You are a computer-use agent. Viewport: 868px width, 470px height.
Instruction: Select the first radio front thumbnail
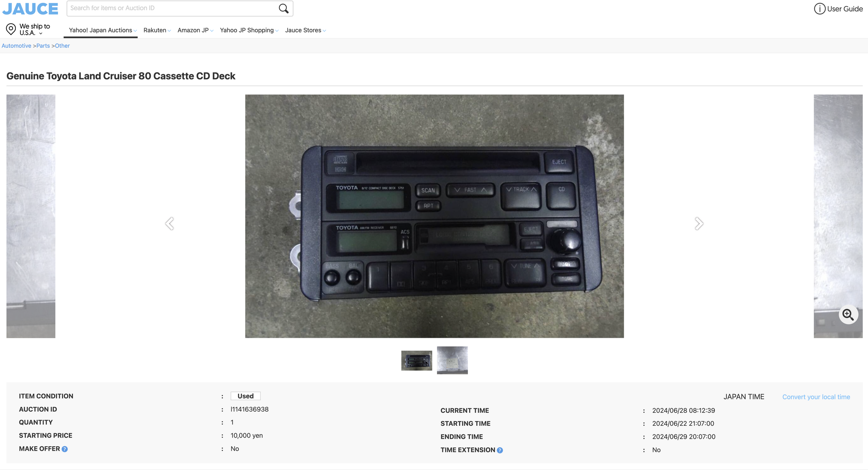(417, 360)
